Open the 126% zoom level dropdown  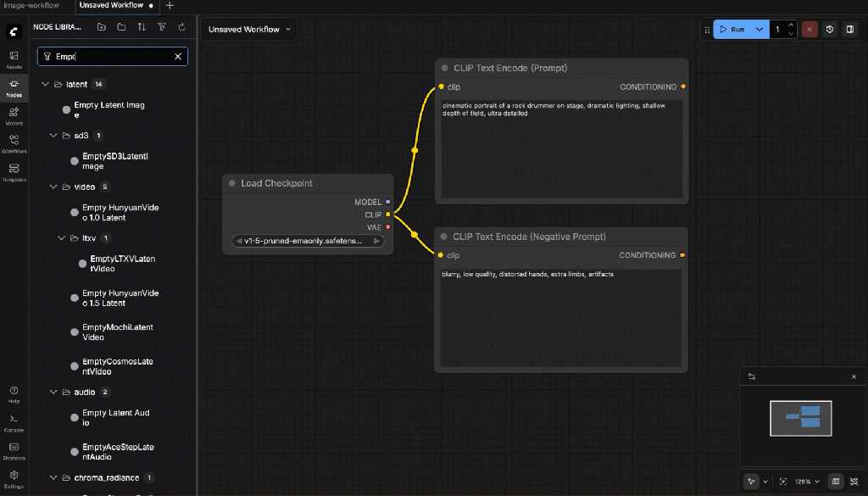[806, 482]
